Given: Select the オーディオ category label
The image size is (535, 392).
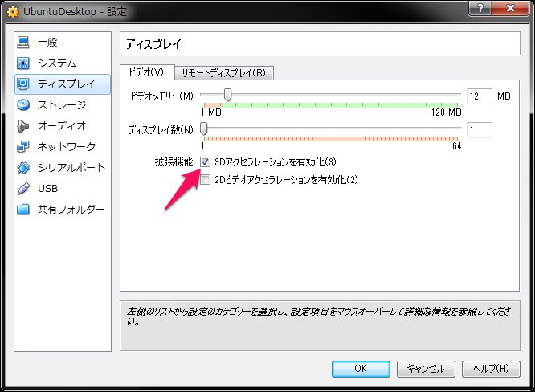Looking at the screenshot, I should pos(62,126).
